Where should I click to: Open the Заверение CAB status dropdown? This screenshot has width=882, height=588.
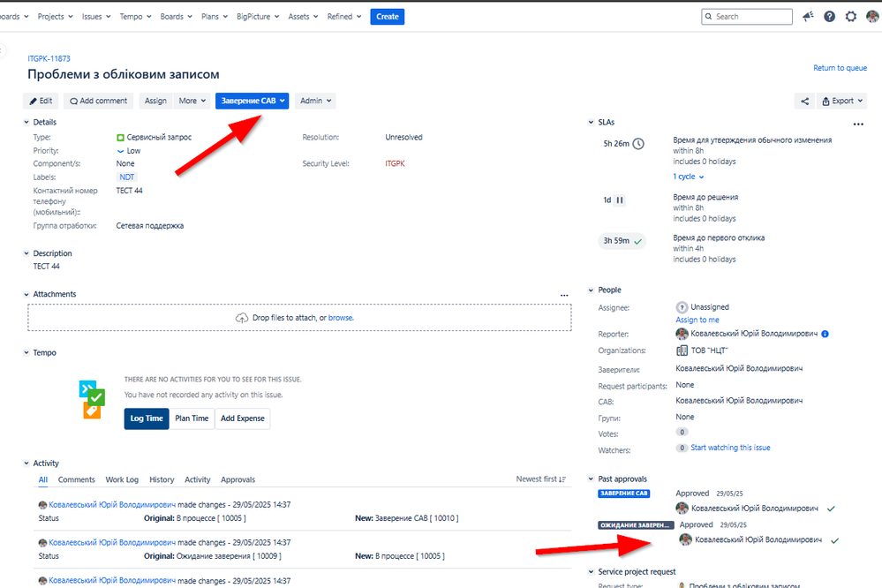[x=252, y=101]
